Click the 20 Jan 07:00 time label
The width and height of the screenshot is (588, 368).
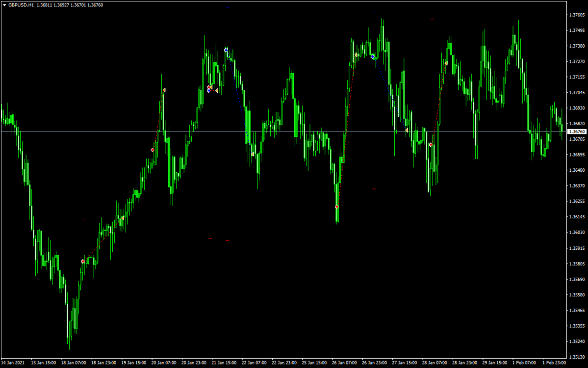pyautogui.click(x=164, y=363)
